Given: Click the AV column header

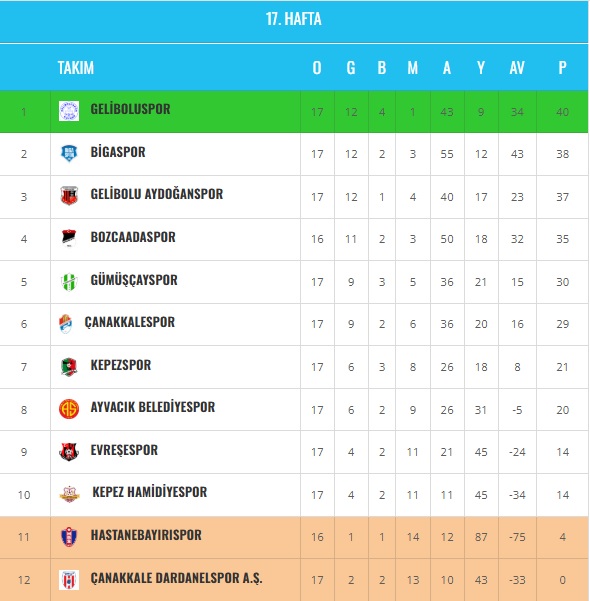Looking at the screenshot, I should [x=517, y=68].
